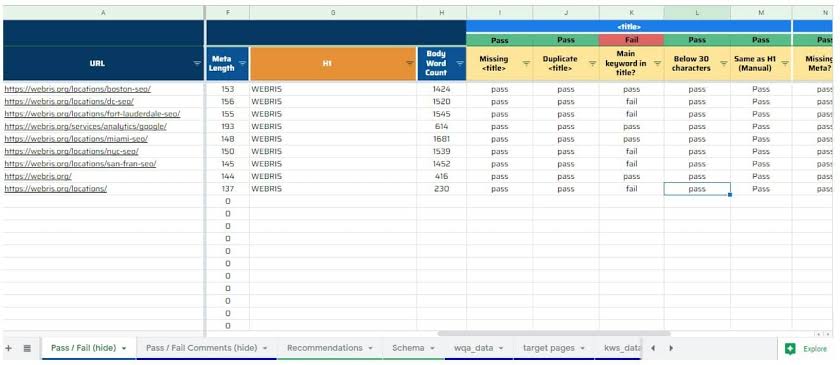Select Same as H1 Pass cell in miami-seo row

tap(761, 139)
